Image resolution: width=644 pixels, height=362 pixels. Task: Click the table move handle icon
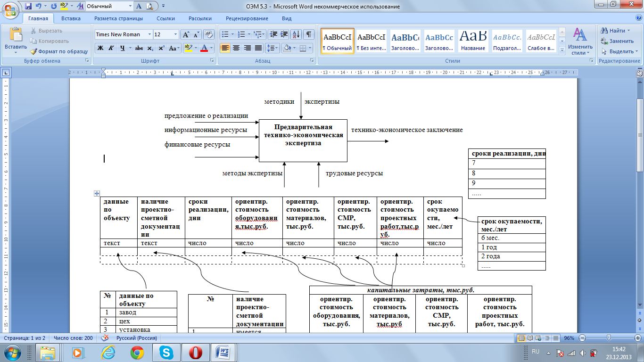point(97,193)
